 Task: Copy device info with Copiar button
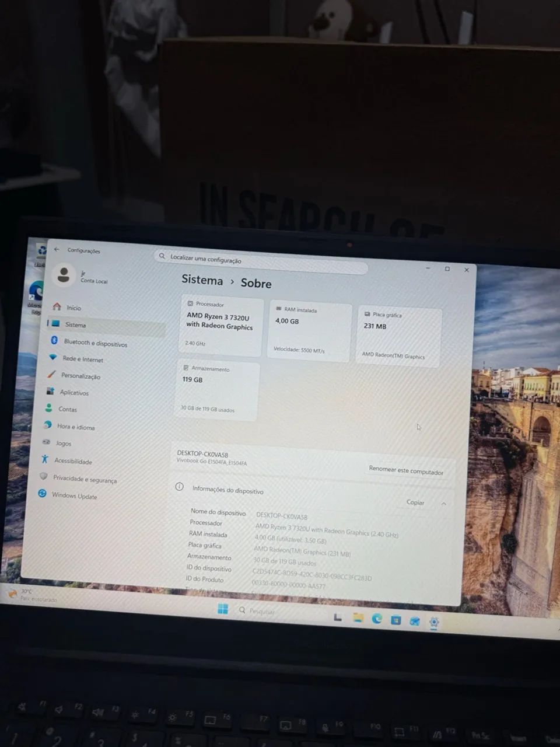click(415, 502)
